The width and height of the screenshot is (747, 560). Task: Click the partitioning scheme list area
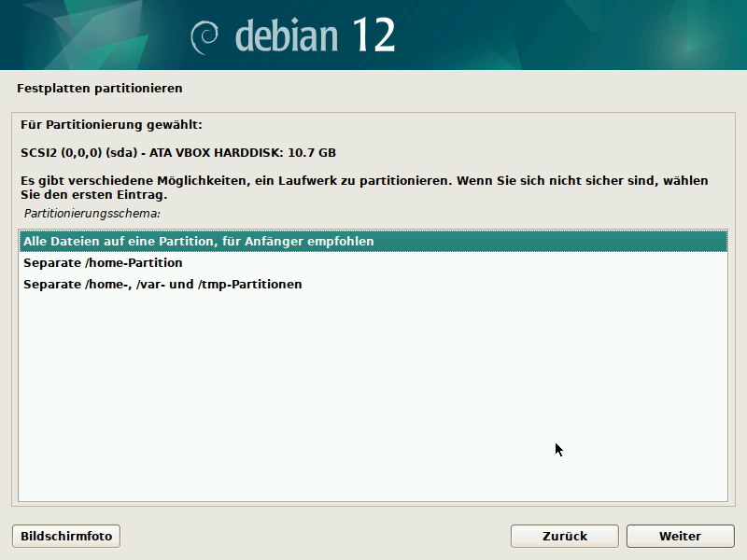coord(373,373)
